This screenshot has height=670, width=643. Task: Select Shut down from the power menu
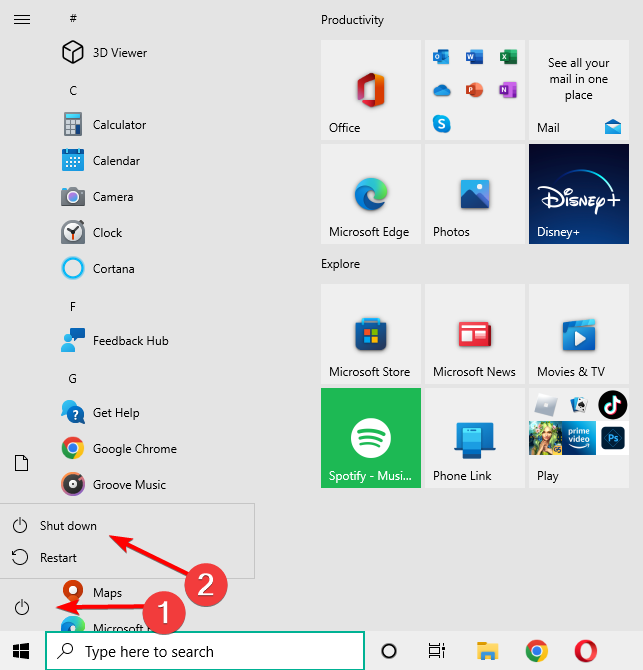(x=127, y=526)
